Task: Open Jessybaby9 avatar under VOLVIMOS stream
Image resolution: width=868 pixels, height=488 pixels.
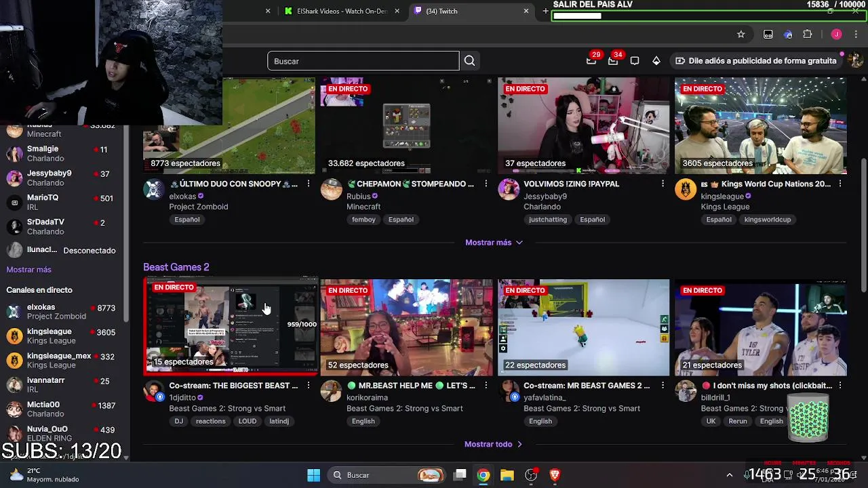Action: coord(509,190)
